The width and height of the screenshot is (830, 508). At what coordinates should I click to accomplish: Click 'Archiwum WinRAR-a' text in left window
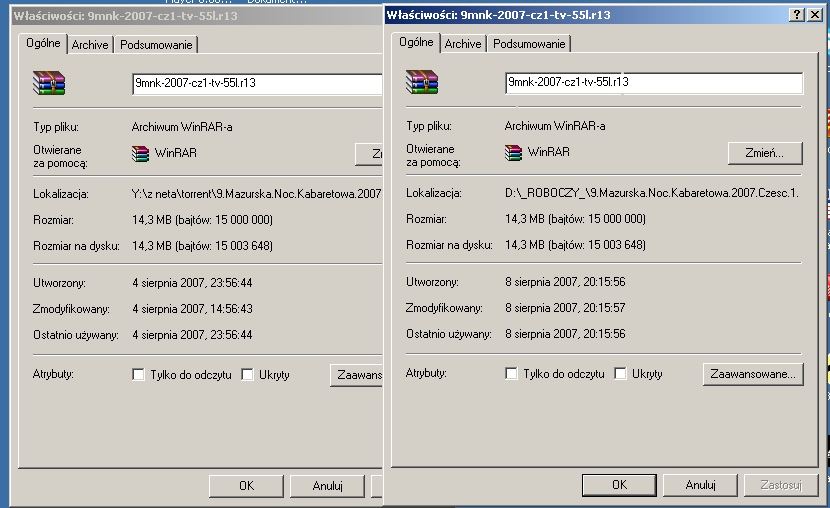tap(182, 127)
